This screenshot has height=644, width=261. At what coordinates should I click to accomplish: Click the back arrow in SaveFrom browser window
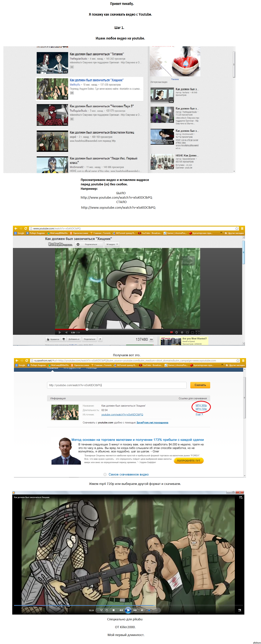point(17,360)
